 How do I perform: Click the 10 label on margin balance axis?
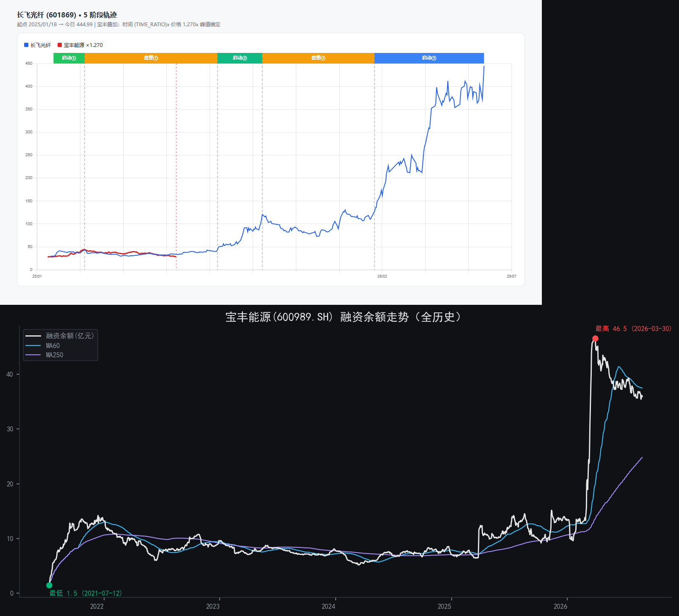[x=10, y=539]
